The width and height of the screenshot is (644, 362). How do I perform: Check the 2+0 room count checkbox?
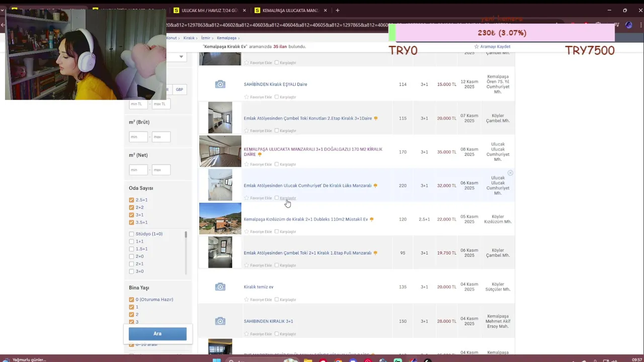(x=131, y=256)
